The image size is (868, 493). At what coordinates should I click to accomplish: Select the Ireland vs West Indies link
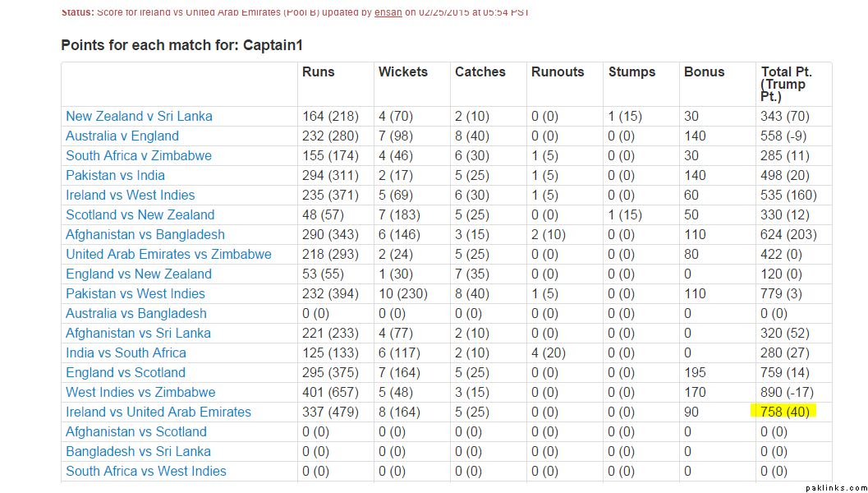click(131, 196)
